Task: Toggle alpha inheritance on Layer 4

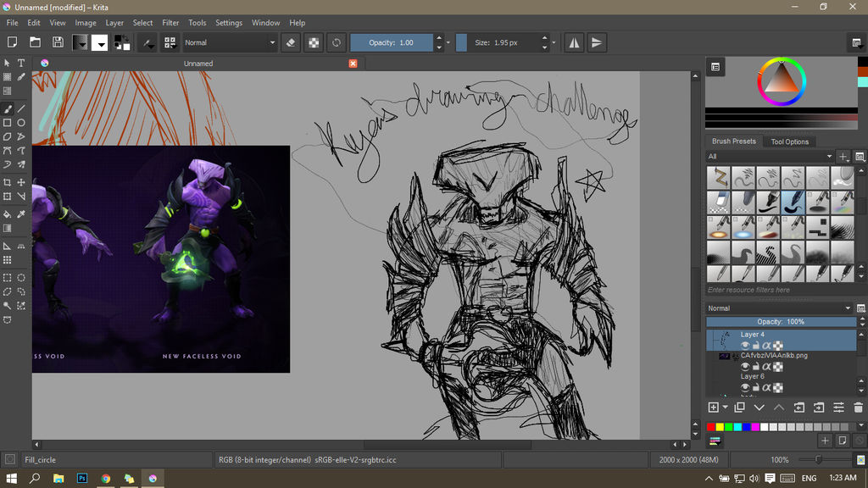Action: (x=766, y=346)
